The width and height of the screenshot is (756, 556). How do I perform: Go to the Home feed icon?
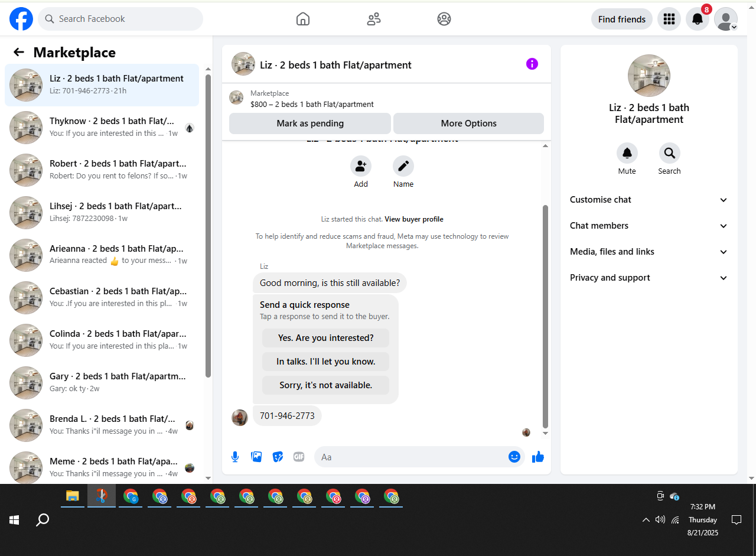(302, 19)
